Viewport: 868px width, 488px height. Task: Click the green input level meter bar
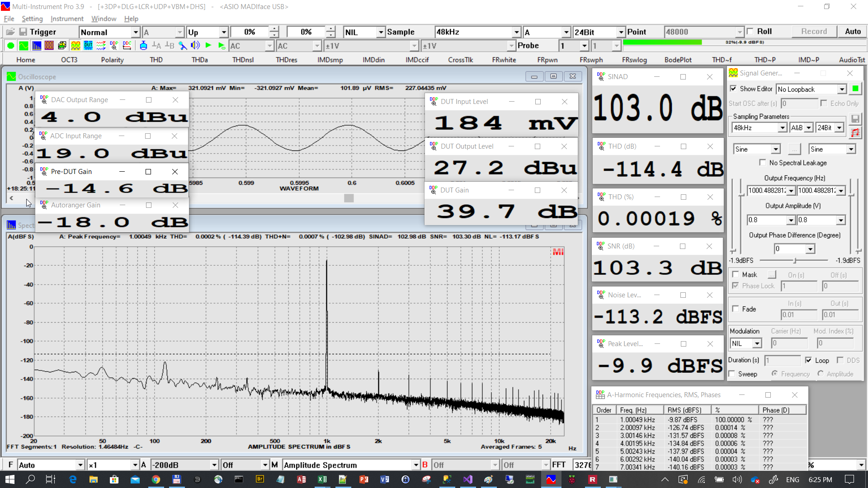[x=662, y=42]
